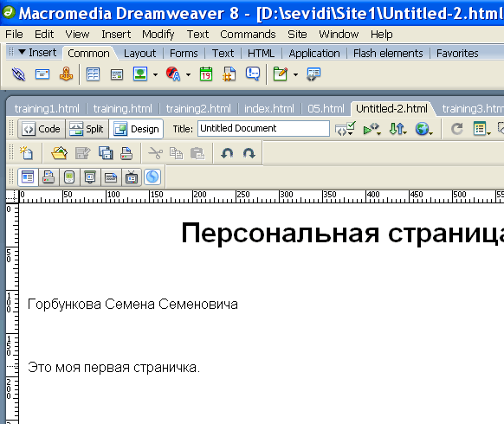Click the Tag Chooser icon
This screenshot has height=424, width=504.
[x=313, y=74]
